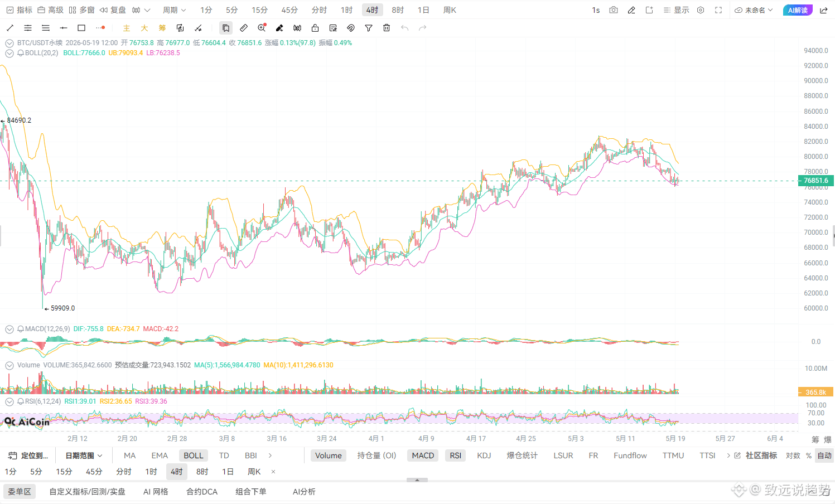Viewport: 835px width, 504px height.
Task: Click the yellow 主 indicator icon
Action: 127,28
